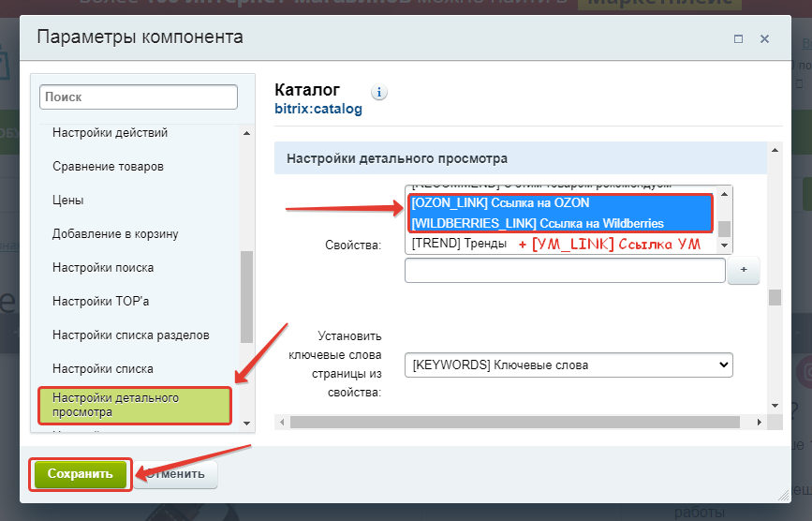The image size is (812, 521).
Task: Open Настройки списка section
Action: point(102,369)
